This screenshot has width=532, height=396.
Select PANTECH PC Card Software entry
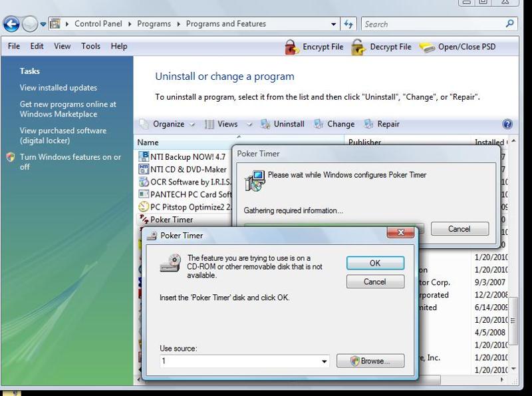pos(191,194)
